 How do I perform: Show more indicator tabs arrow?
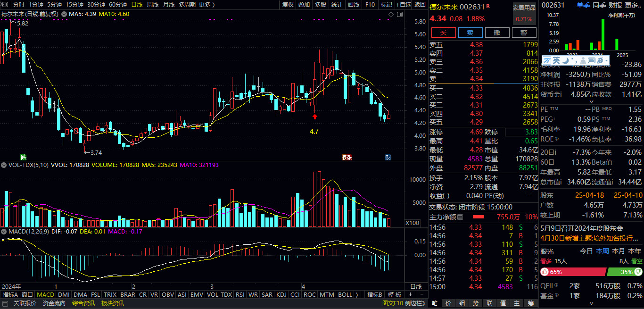tap(356, 294)
